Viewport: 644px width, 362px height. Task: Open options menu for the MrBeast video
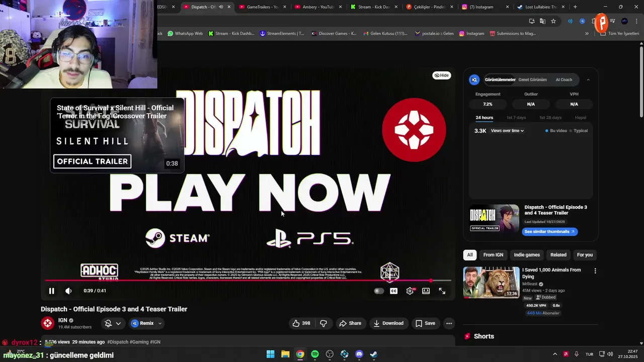click(595, 271)
